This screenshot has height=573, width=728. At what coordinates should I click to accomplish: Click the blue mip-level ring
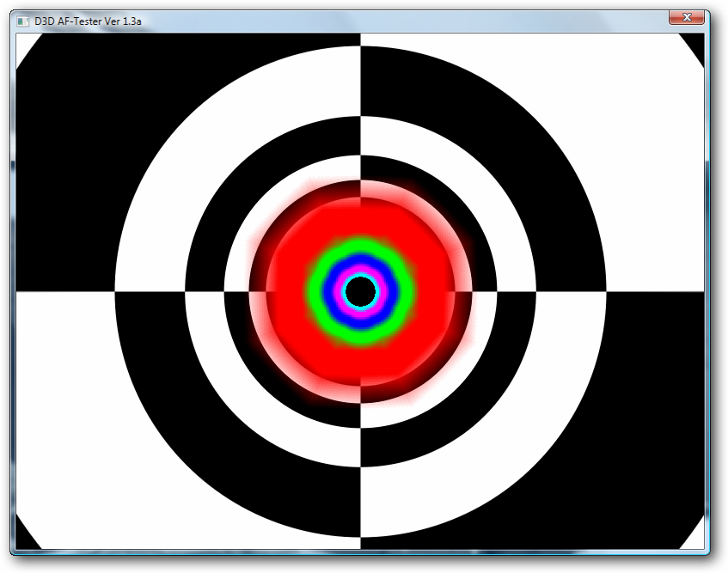[x=361, y=265]
